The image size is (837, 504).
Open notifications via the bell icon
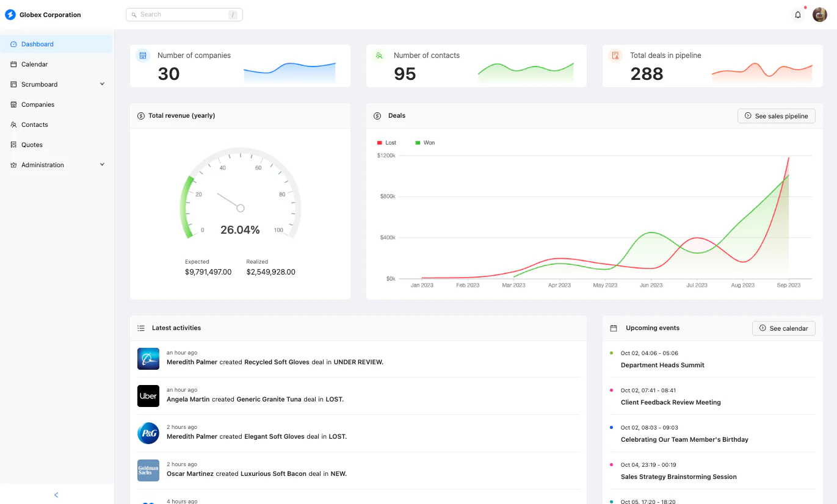797,14
